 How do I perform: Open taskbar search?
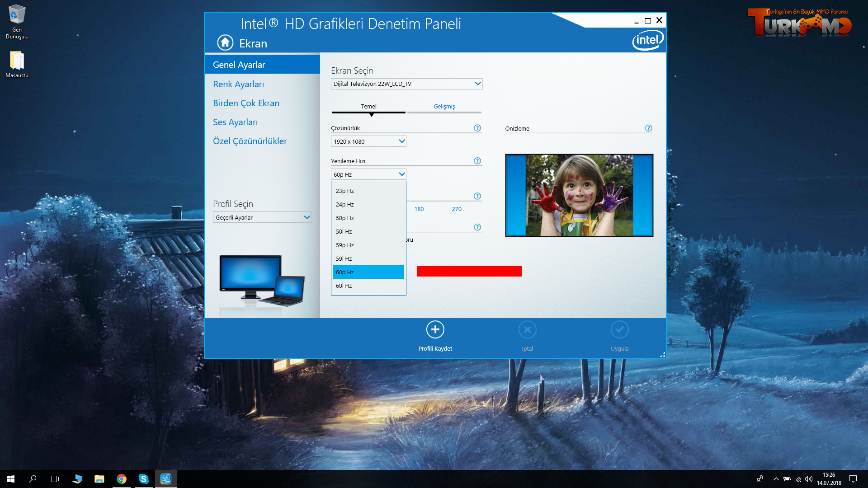point(33,479)
